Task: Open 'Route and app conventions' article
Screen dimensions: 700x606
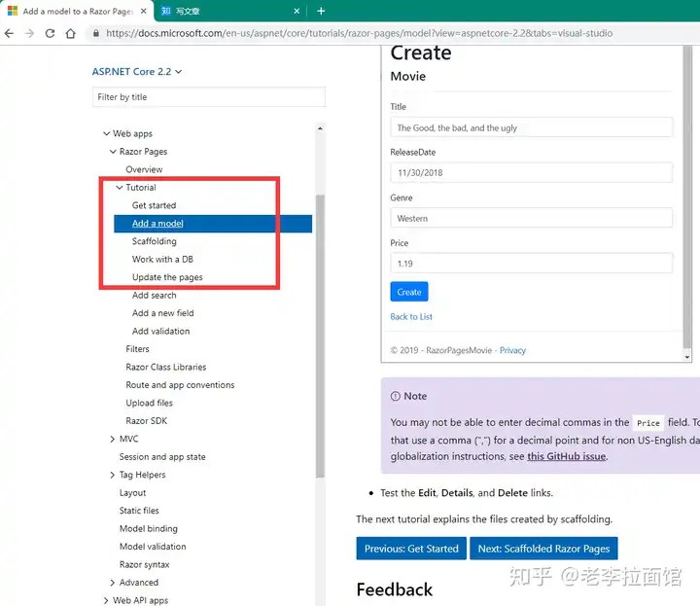Action: (x=180, y=385)
